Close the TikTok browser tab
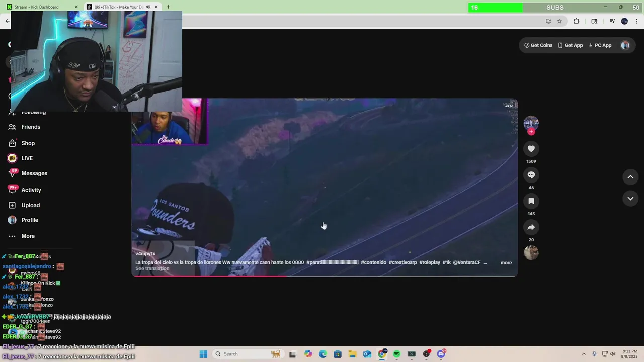 pos(156,7)
